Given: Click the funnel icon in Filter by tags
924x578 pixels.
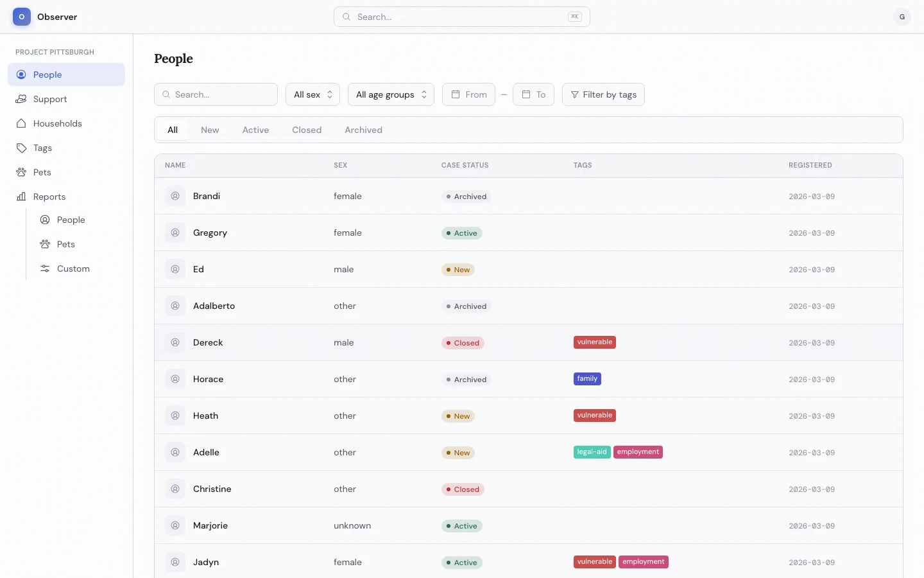Looking at the screenshot, I should click(x=575, y=94).
